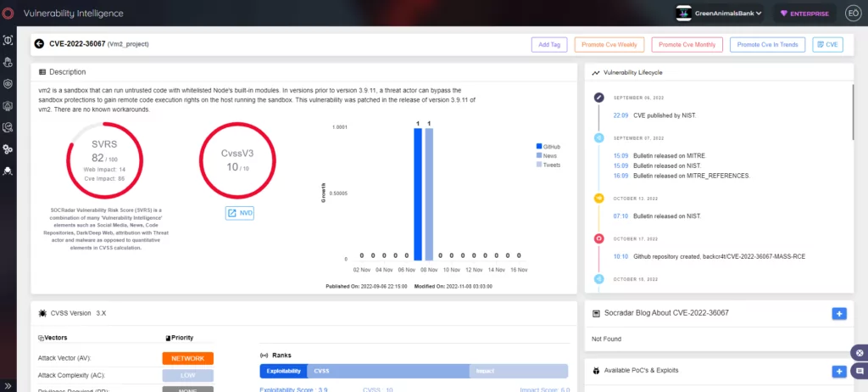This screenshot has width=868, height=392.
Task: Open the sidebar threat actor hat icon
Action: coord(8,171)
